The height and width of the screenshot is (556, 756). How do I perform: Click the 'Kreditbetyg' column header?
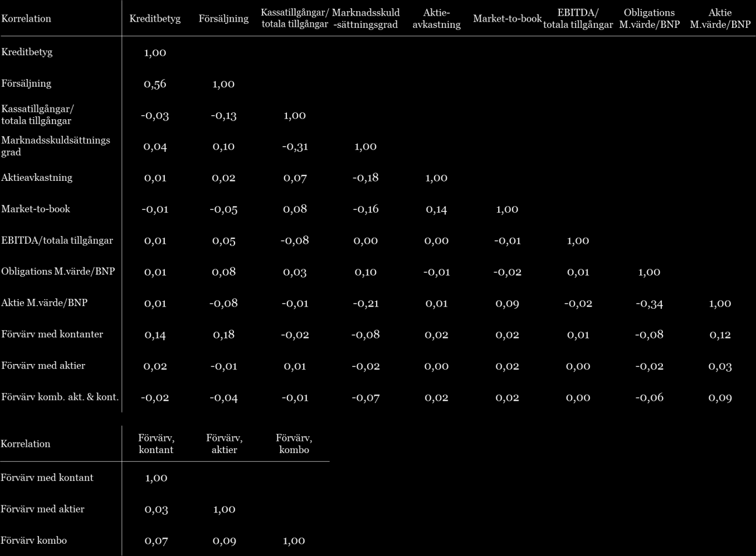click(x=155, y=19)
